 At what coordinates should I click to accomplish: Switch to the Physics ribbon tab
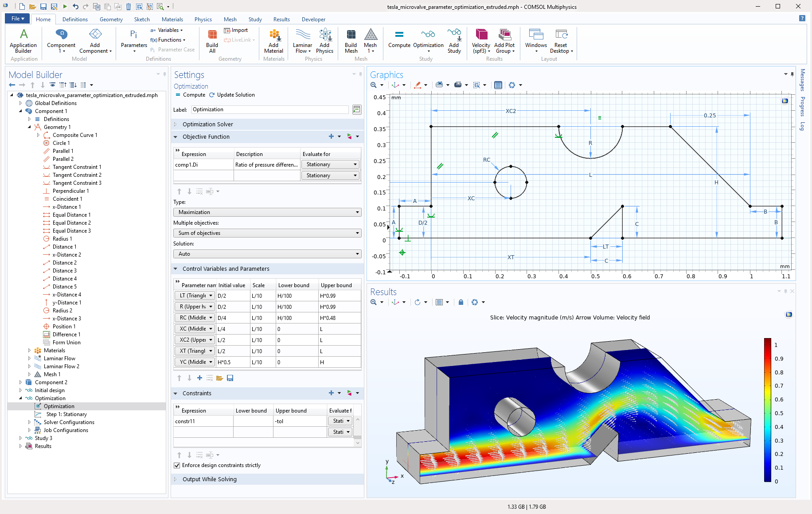(x=203, y=19)
